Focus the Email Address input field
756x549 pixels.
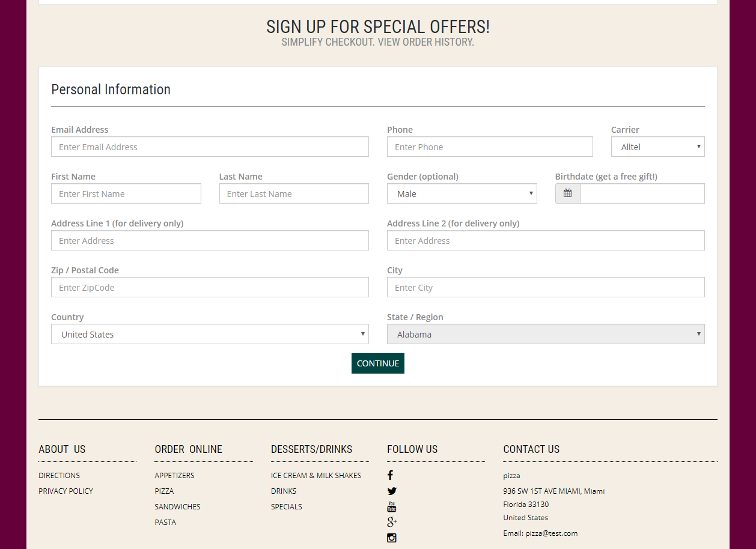pyautogui.click(x=210, y=147)
